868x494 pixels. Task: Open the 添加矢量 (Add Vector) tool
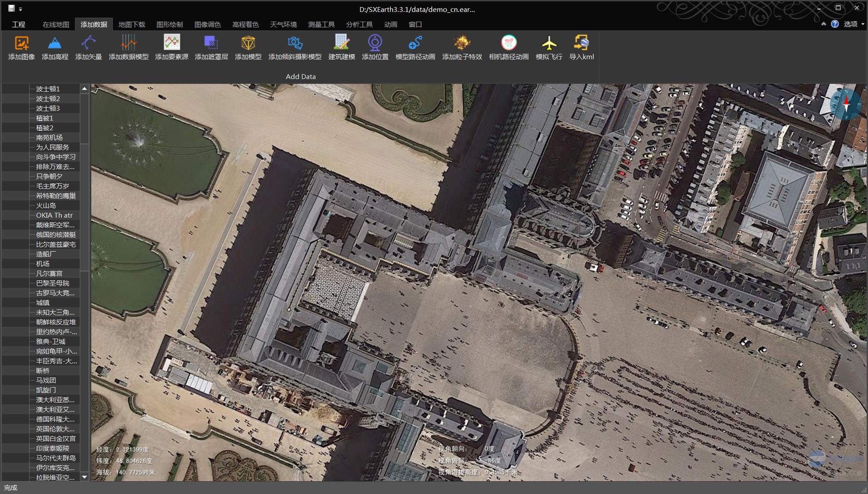(x=88, y=48)
